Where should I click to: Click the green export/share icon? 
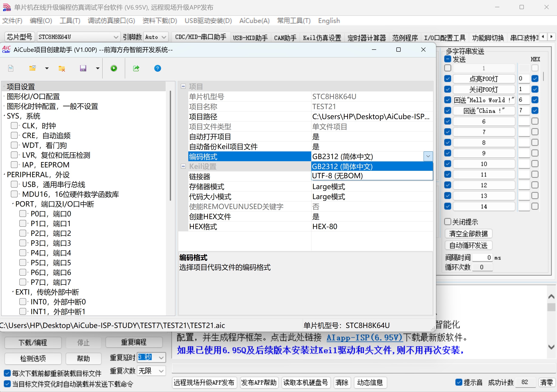point(136,68)
